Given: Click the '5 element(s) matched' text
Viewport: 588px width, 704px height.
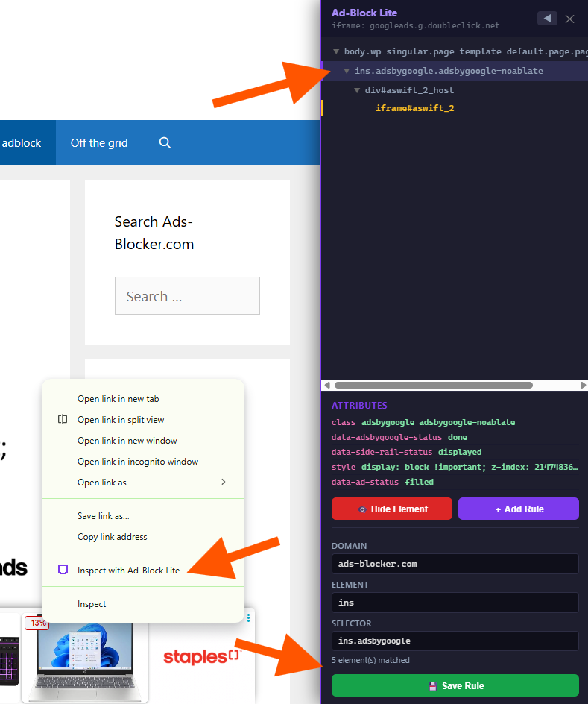Looking at the screenshot, I should coord(370,660).
